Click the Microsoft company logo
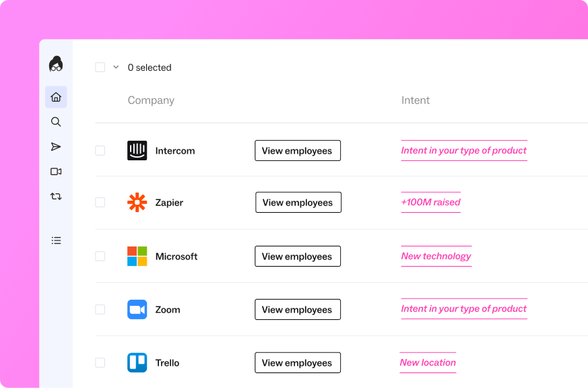588x388 pixels. 137,257
